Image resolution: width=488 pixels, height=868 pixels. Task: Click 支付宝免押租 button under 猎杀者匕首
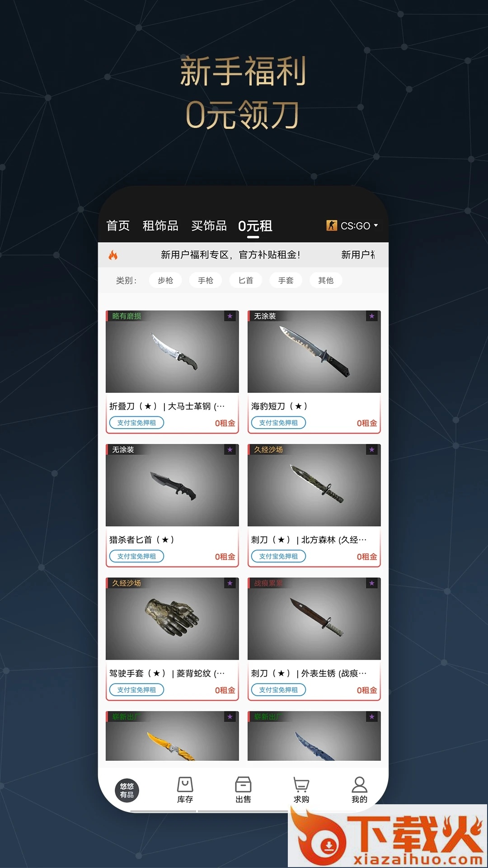136,556
